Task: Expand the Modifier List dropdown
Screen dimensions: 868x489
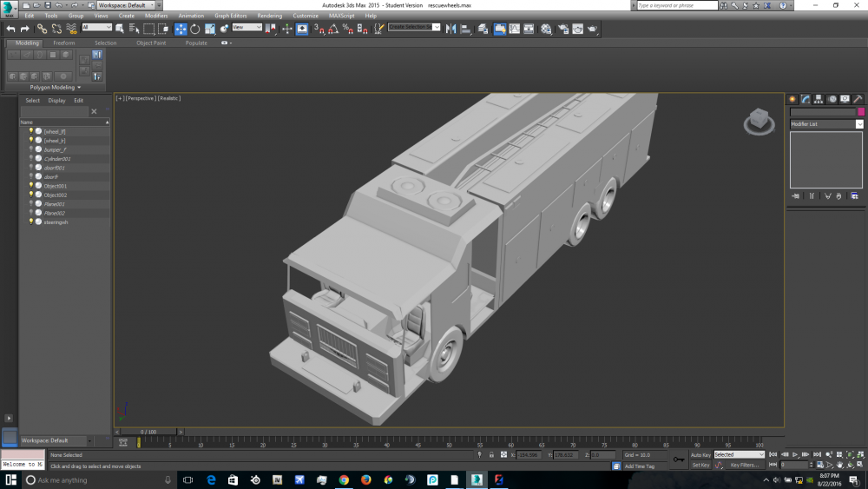Action: click(x=859, y=124)
